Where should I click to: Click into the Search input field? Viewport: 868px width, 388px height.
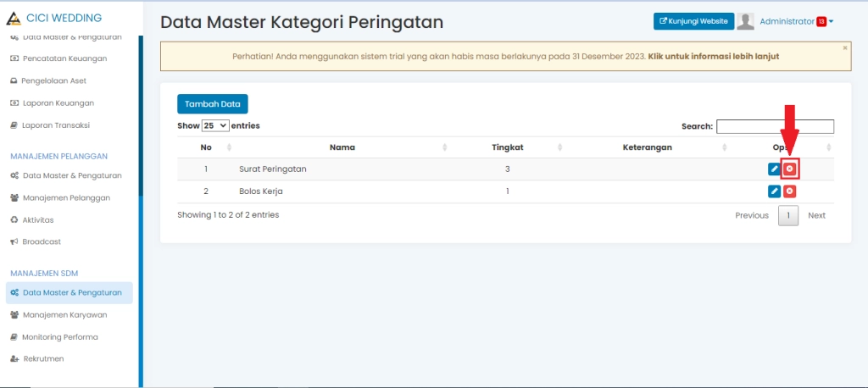pyautogui.click(x=775, y=126)
